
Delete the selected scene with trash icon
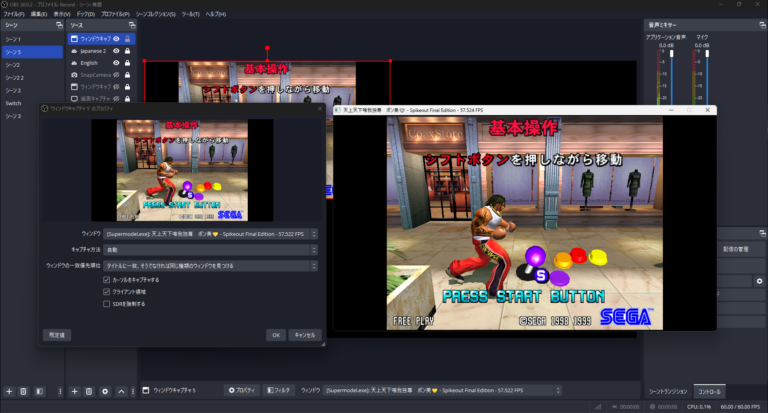(x=23, y=391)
